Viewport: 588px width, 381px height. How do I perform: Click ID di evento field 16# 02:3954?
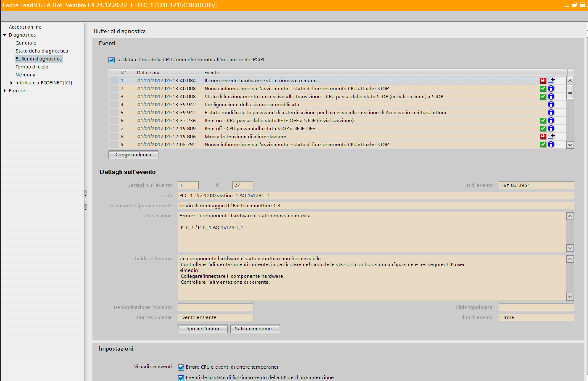point(536,185)
